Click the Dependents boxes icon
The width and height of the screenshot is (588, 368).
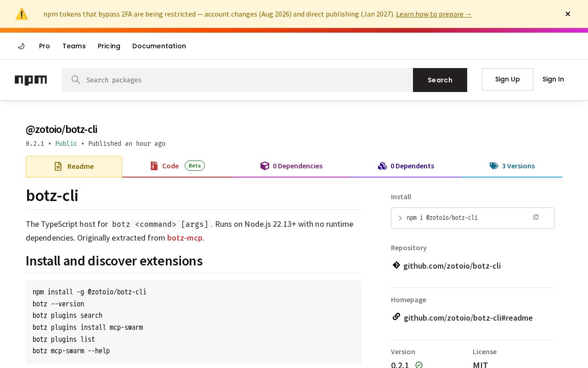tap(382, 166)
